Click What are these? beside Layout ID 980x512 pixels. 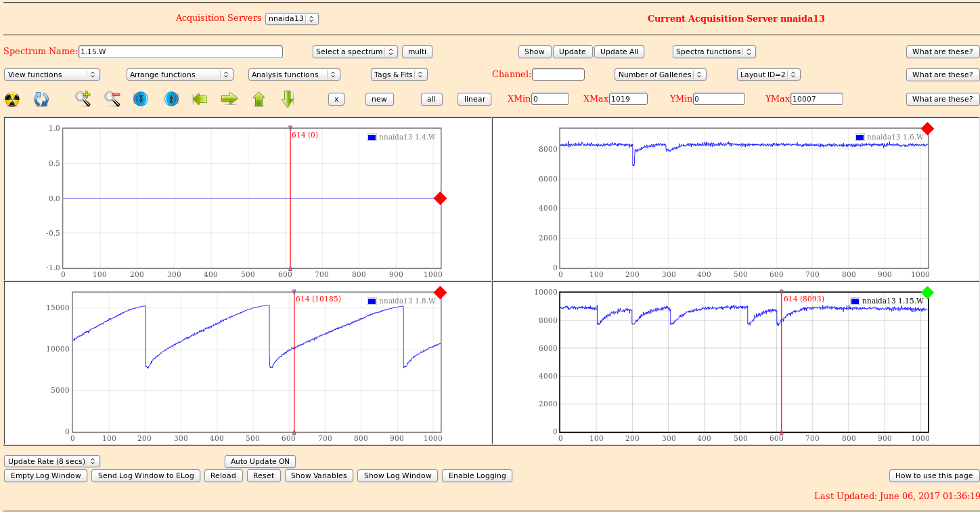pos(943,74)
